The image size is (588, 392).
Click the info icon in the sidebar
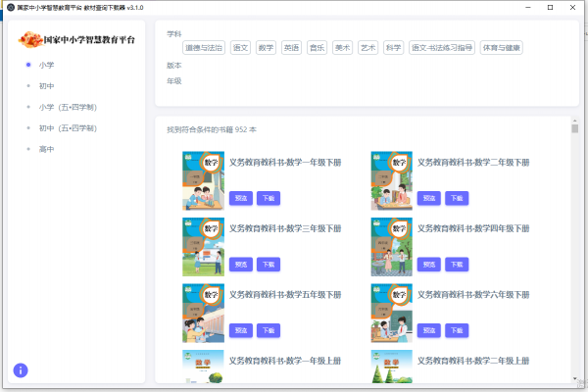[21, 370]
